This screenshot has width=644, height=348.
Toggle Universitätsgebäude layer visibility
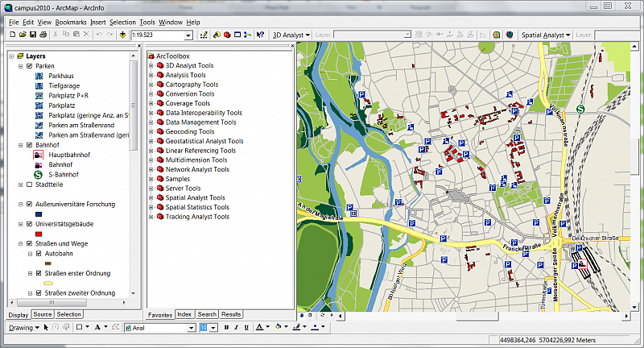point(29,224)
